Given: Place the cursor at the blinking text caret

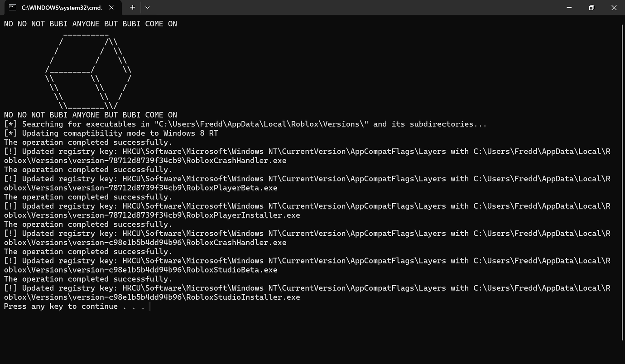Looking at the screenshot, I should point(150,306).
